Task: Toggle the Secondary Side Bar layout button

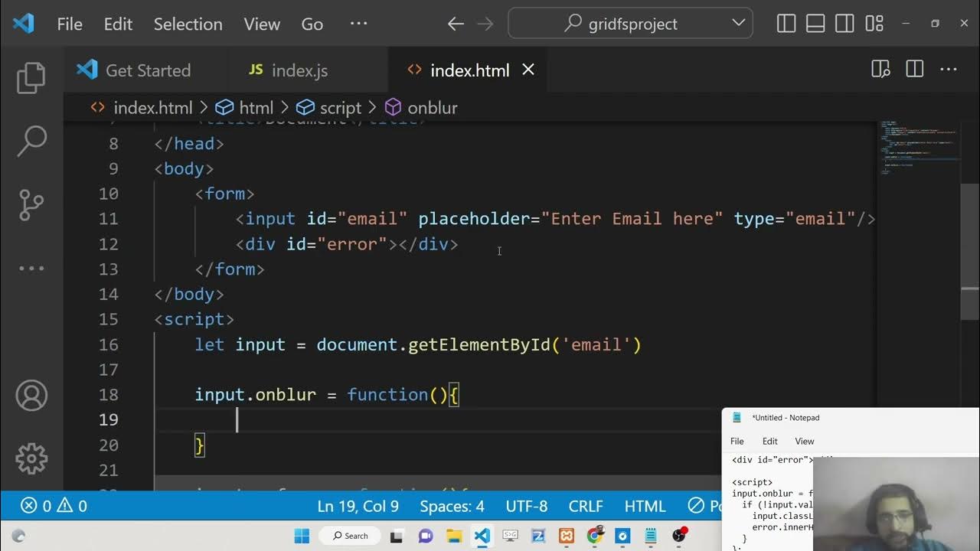Action: pos(844,24)
